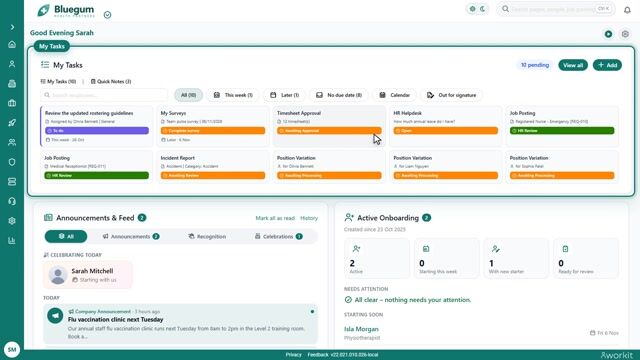Open the 2 Active onboarding stat
The height and width of the screenshot is (360, 640).
377,259
